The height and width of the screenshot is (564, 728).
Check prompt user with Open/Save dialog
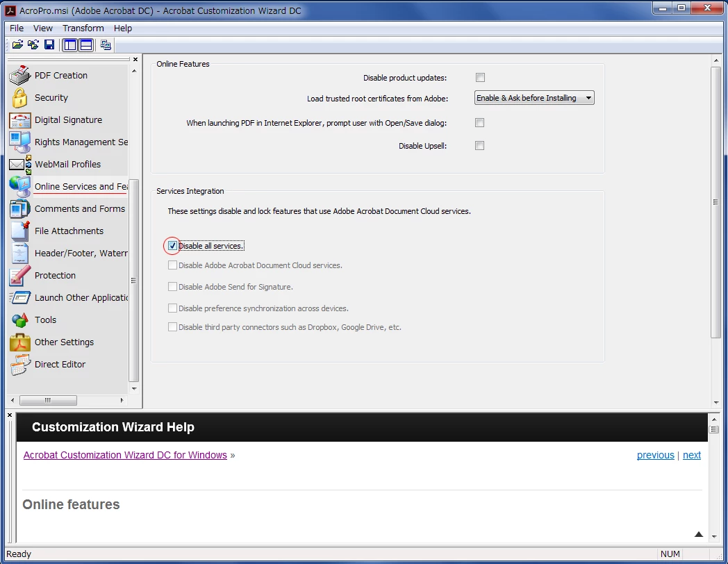click(x=479, y=122)
